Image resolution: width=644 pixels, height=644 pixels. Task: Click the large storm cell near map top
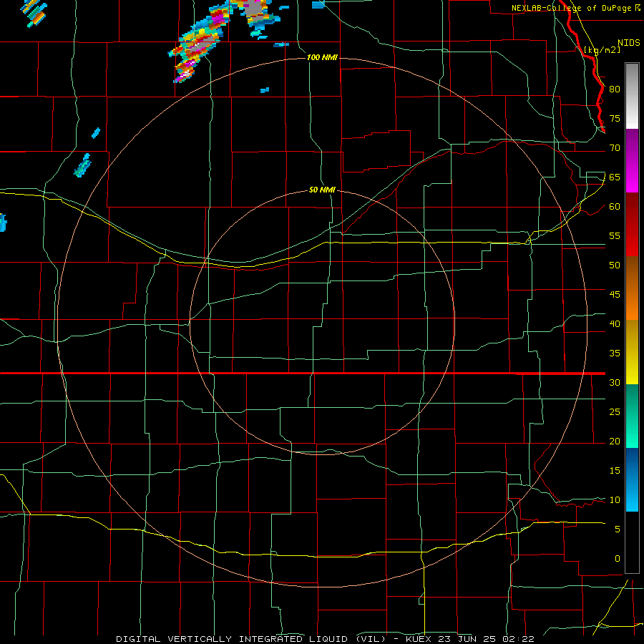pos(201,43)
